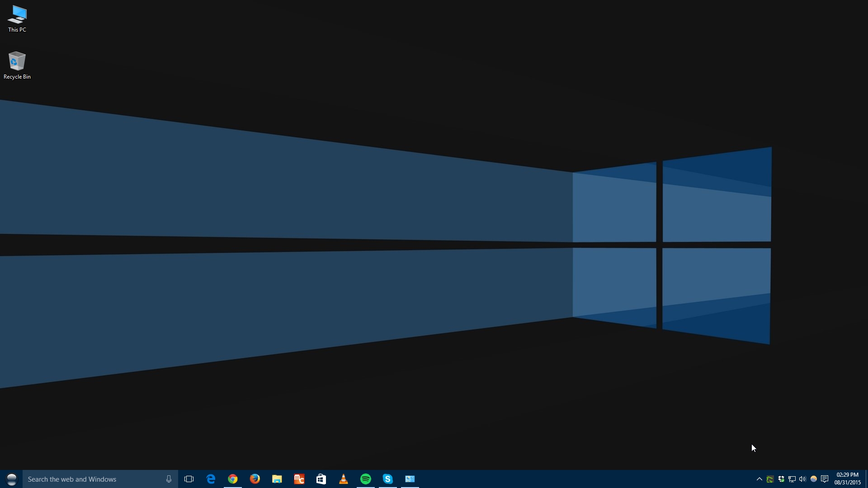Select the This PC desktop icon

17,19
